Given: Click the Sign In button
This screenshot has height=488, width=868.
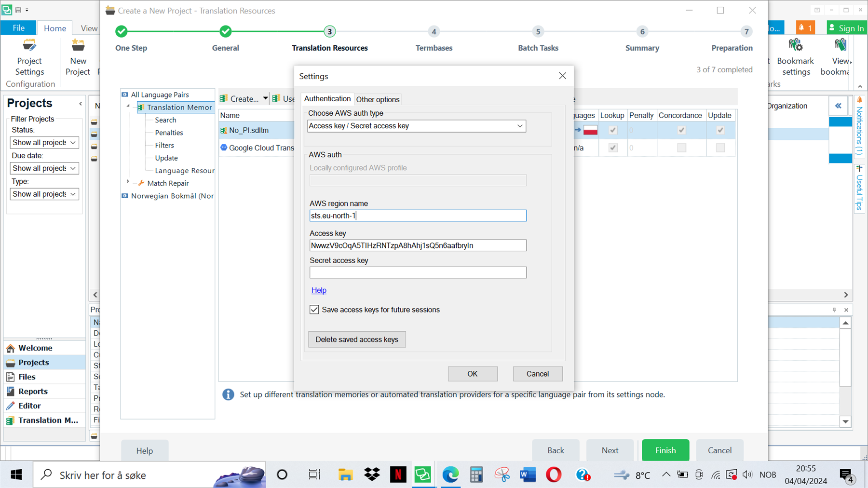Looking at the screenshot, I should click(x=846, y=28).
